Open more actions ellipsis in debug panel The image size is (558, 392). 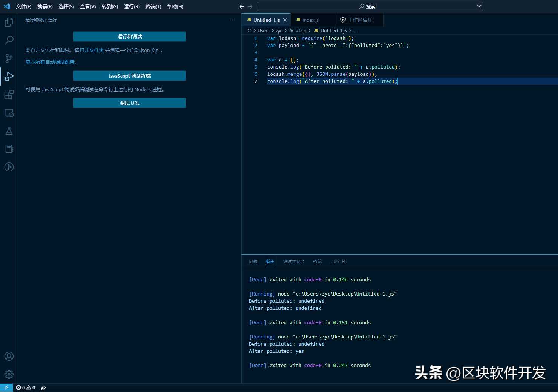point(232,20)
